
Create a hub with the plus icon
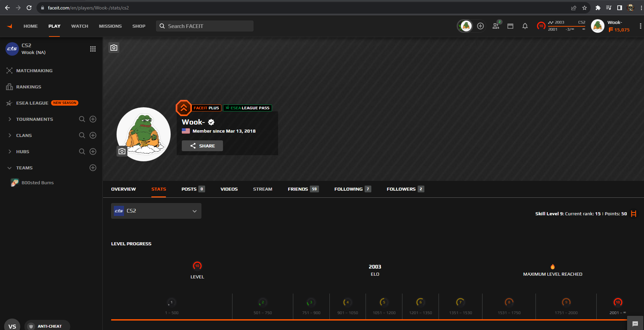93,152
